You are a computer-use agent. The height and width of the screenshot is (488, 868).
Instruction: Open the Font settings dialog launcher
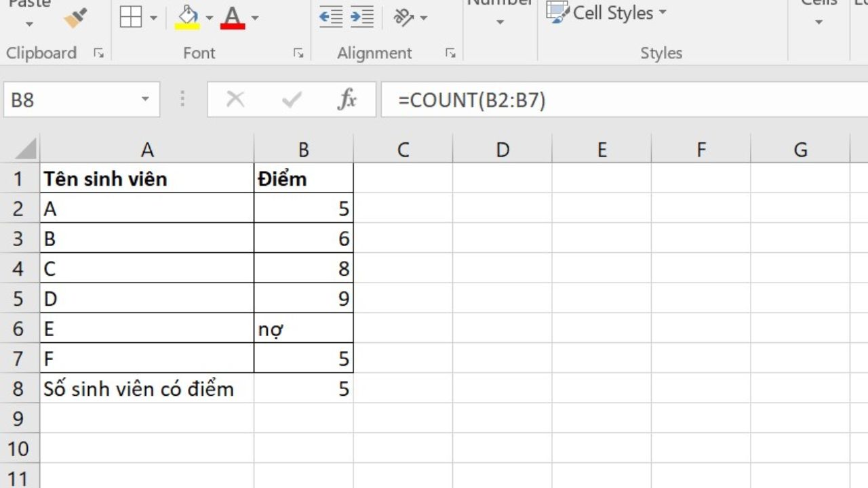[x=298, y=54]
